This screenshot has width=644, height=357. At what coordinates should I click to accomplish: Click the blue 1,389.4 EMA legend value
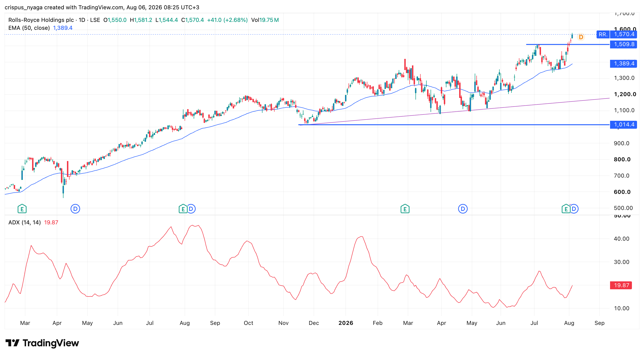(63, 28)
